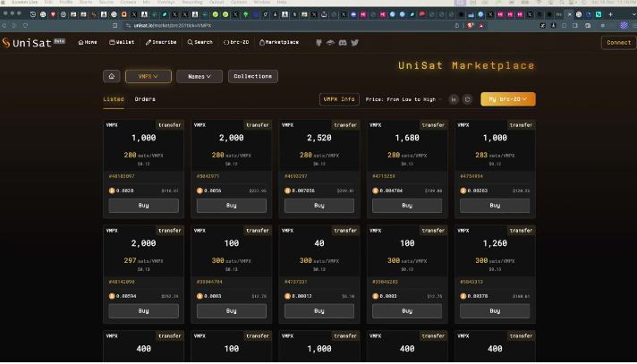Buy the 2,520 VMPX listing

pos(319,206)
